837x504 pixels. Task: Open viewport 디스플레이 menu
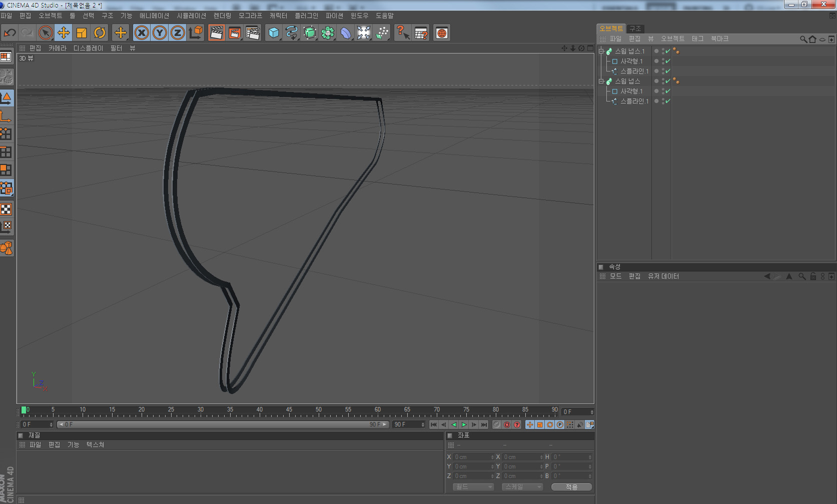(x=89, y=48)
